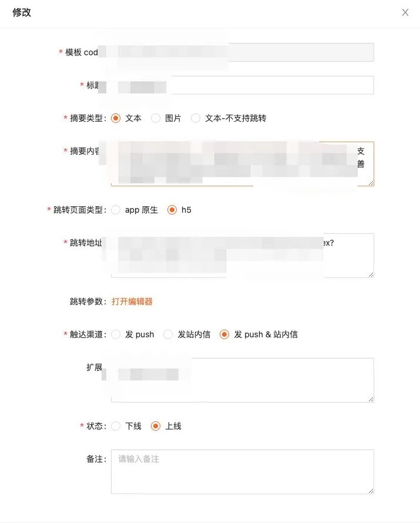Image resolution: width=420 pixels, height=523 pixels.
Task: Open the 打开编辑器 link for 跳转参数
Action: [x=132, y=301]
